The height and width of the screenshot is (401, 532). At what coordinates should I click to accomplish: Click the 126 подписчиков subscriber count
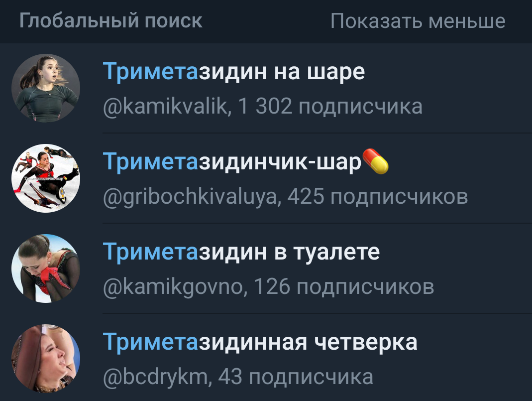(344, 286)
